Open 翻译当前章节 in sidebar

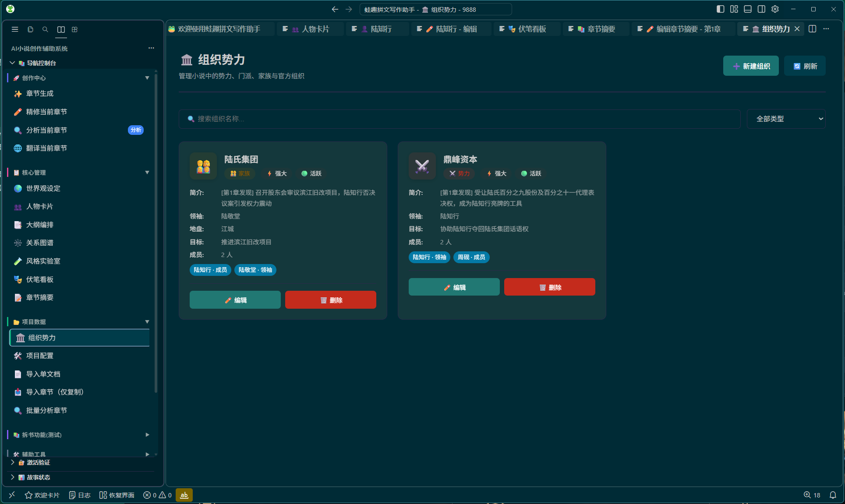click(x=79, y=148)
